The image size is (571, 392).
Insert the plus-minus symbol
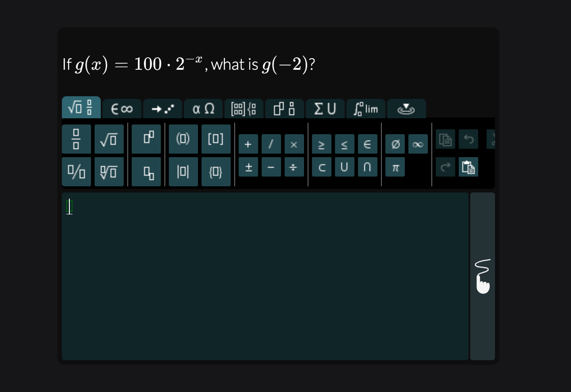click(248, 167)
